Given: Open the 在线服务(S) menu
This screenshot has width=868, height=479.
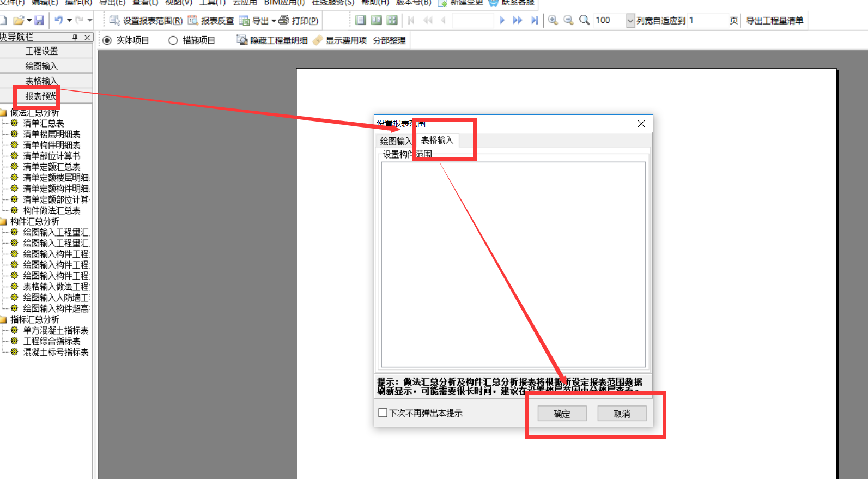Looking at the screenshot, I should (333, 3).
